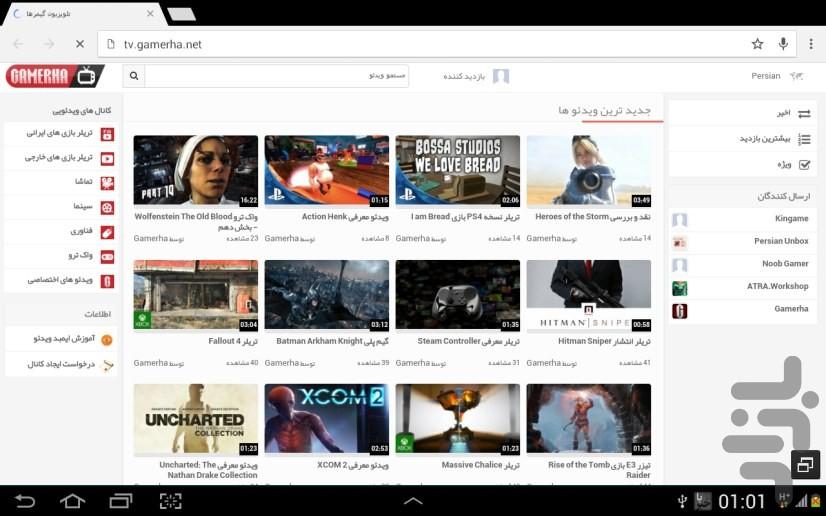Click the search magnifier icon
The image size is (826, 516).
pos(134,76)
